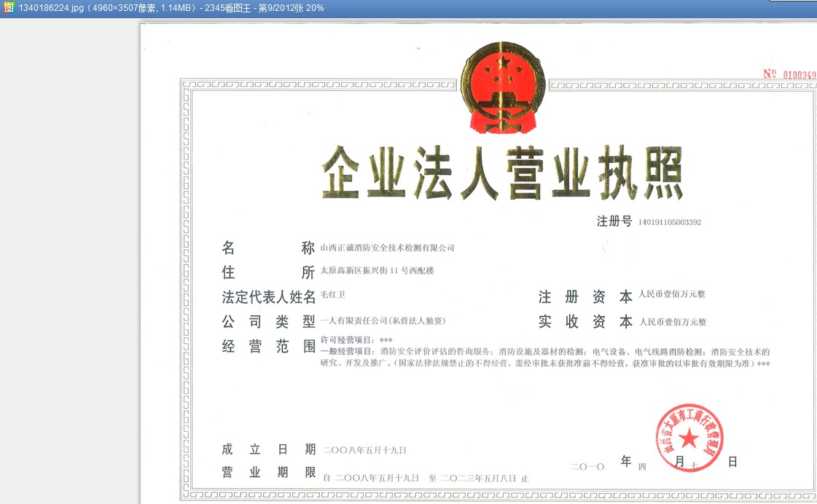Screen dimensions: 817x504
Task: Click address 太原高新区振兴街11号西配楼
Action: click(377, 271)
